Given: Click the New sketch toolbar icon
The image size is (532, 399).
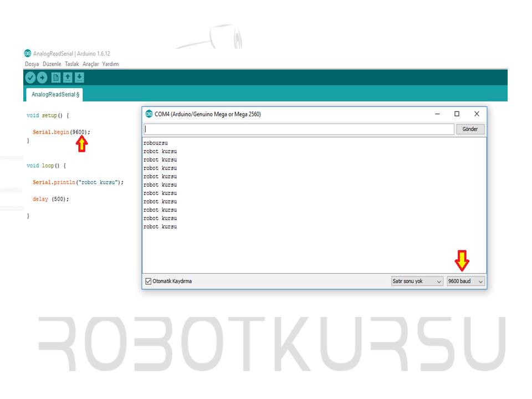Looking at the screenshot, I should (x=56, y=78).
